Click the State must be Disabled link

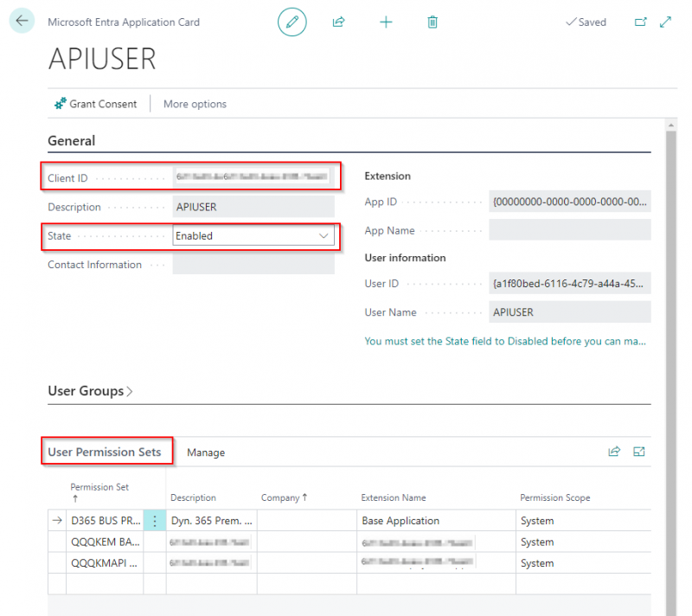click(505, 341)
